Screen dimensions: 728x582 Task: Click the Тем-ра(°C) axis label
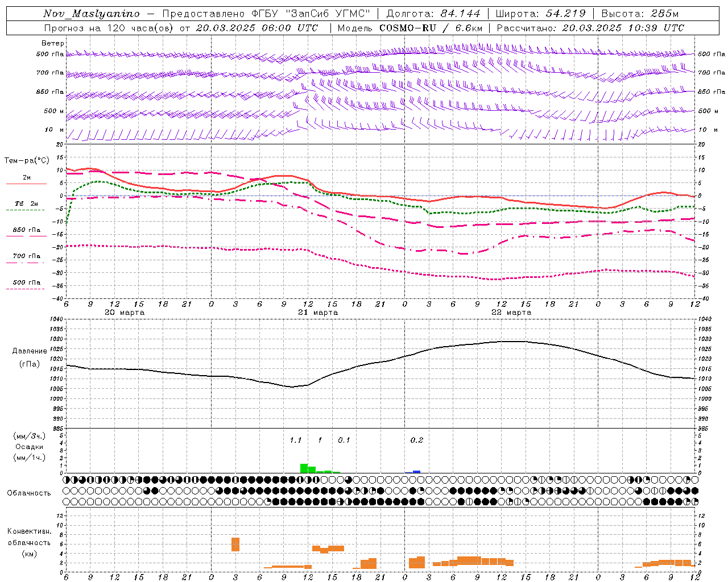[x=27, y=161]
